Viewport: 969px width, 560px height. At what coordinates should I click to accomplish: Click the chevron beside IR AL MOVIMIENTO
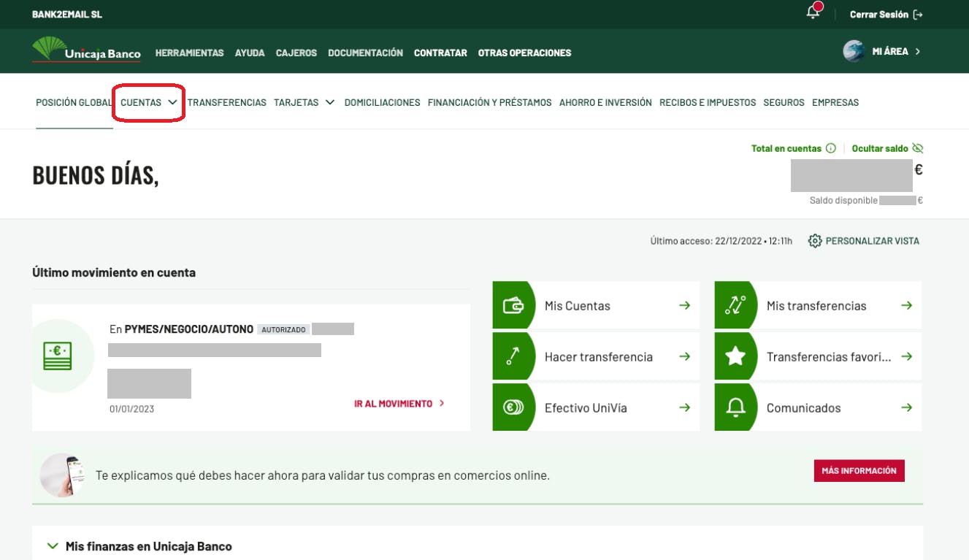442,404
